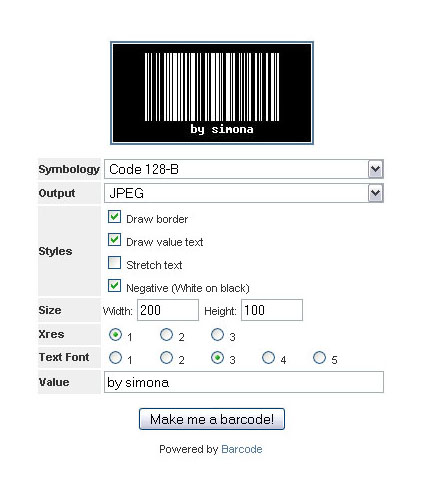Click the Height input field

pyautogui.click(x=272, y=310)
